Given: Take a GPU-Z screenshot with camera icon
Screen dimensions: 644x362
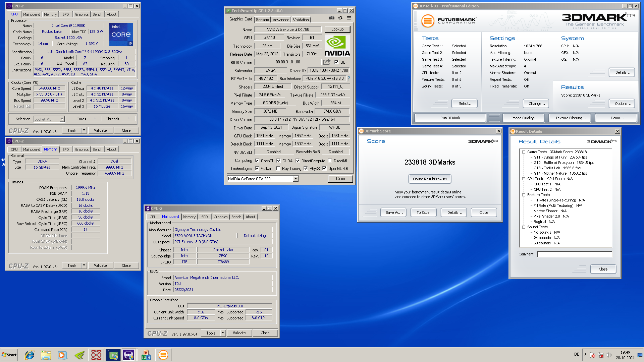Looking at the screenshot, I should tap(331, 18).
